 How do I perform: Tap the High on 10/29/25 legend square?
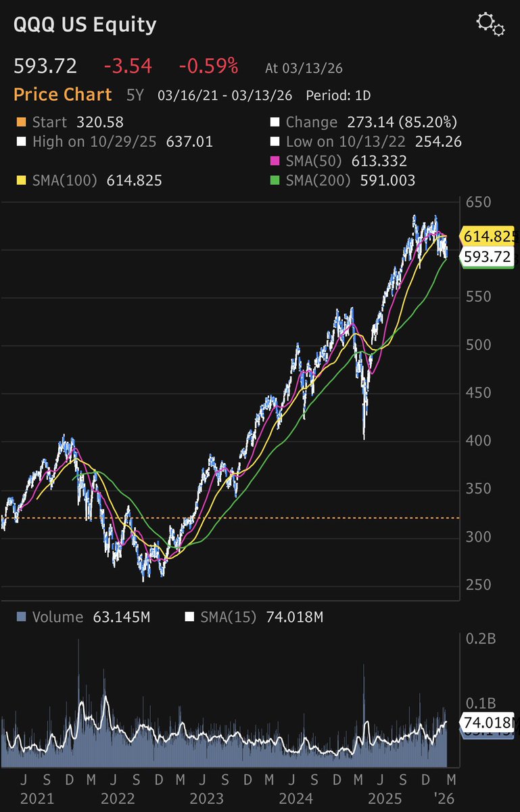tap(21, 142)
